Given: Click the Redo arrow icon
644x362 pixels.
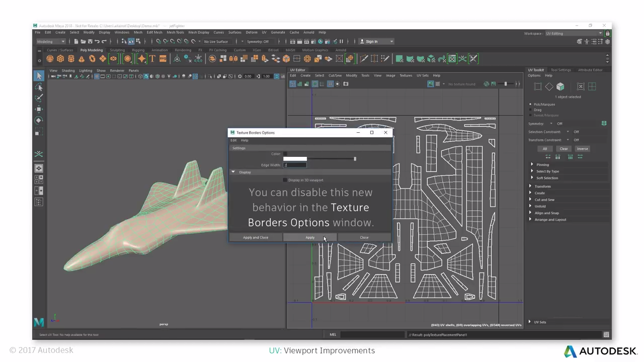Looking at the screenshot, I should (x=104, y=42).
